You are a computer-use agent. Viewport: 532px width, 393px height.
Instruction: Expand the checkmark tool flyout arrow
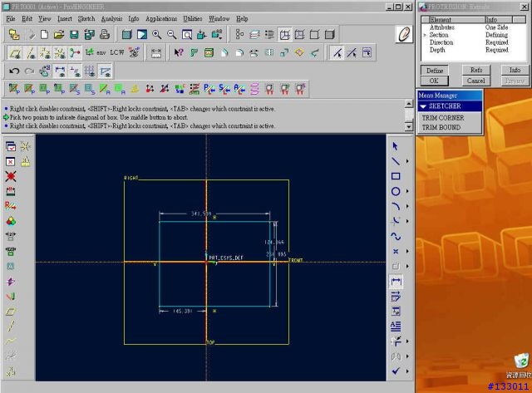click(407, 371)
